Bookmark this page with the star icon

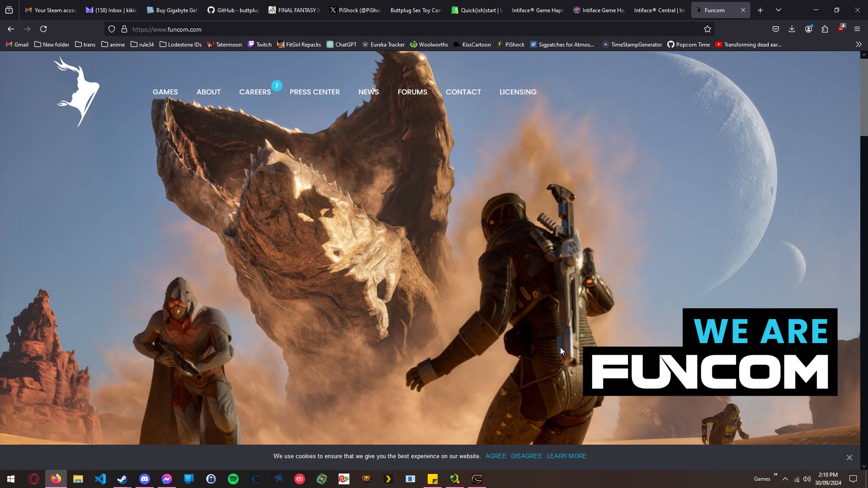(708, 29)
